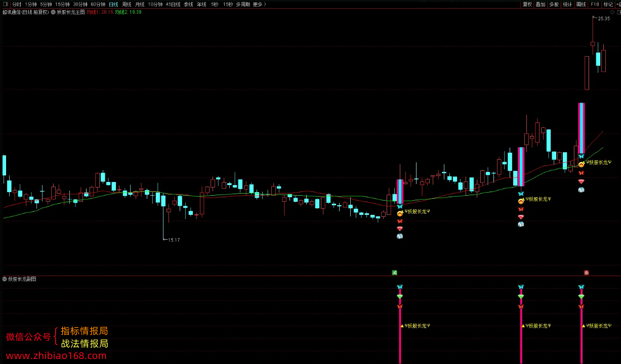Click cyan butterfly atop second sub-chart signal bar
Image resolution: width=621 pixels, height=364 pixels.
(521, 287)
